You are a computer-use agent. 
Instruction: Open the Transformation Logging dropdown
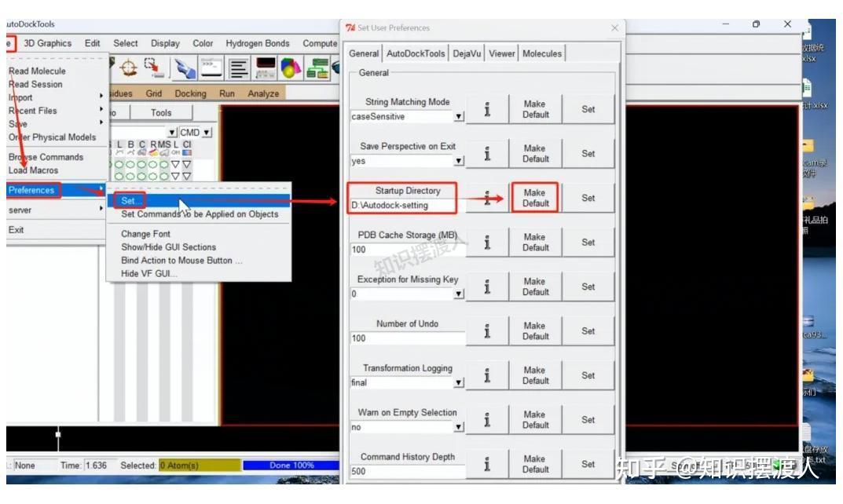click(459, 382)
